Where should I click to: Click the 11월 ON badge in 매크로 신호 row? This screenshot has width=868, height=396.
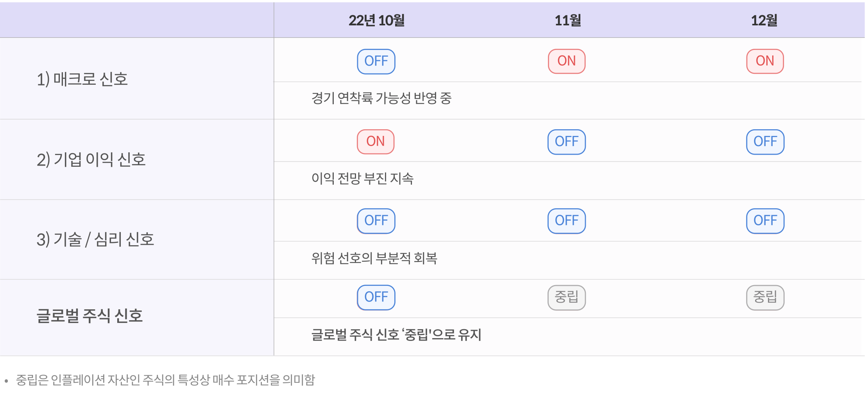pos(566,61)
